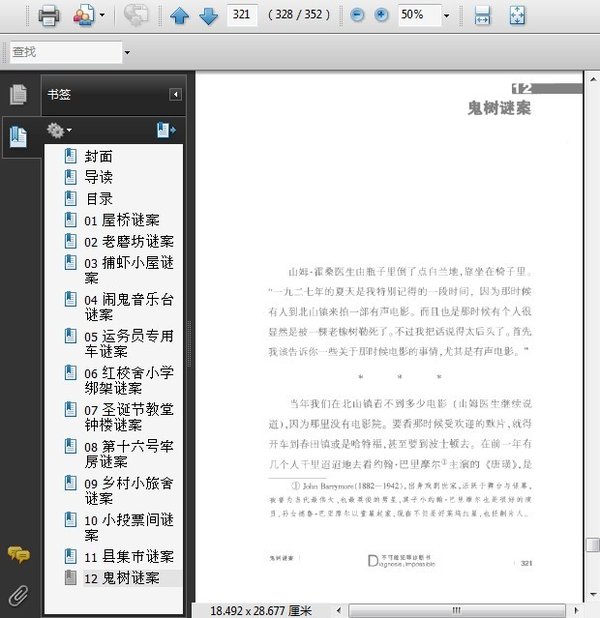Screen dimensions: 600x618
Task: Go to previous page with up arrow
Action: (x=179, y=15)
